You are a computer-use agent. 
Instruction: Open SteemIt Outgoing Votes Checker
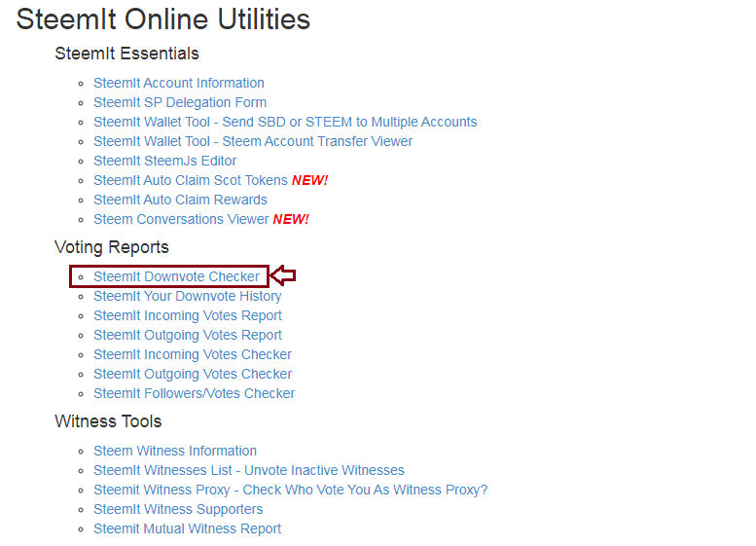[x=193, y=375]
